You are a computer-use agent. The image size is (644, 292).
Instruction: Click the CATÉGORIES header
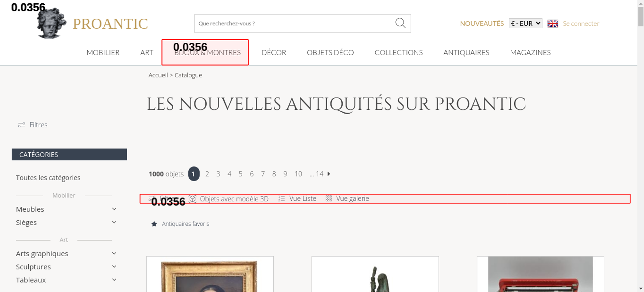69,154
